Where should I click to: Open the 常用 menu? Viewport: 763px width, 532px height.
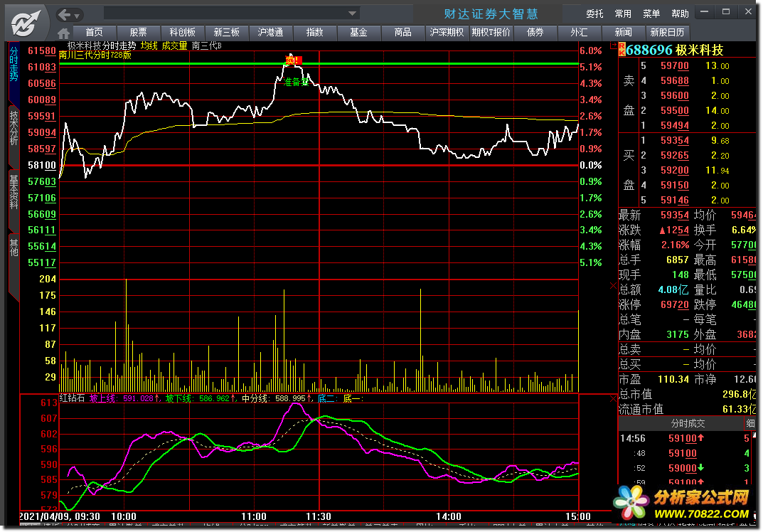tap(623, 14)
